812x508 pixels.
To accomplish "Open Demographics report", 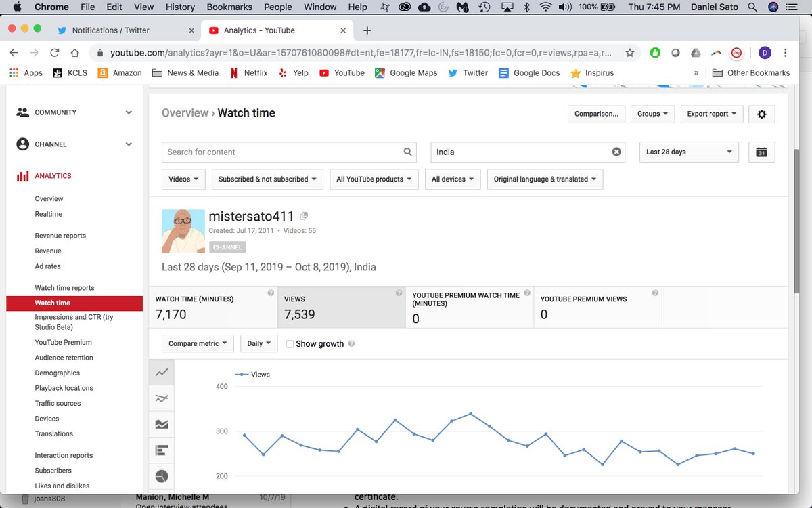I will (x=57, y=373).
